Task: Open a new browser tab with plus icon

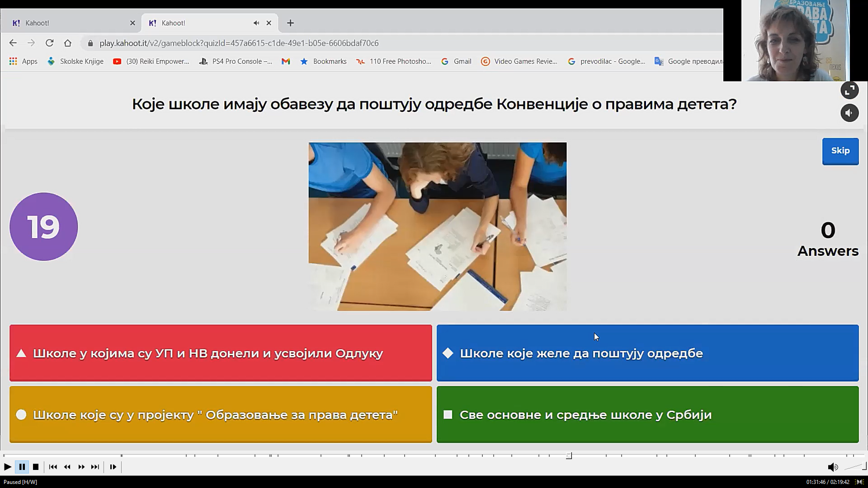Action: coord(290,23)
